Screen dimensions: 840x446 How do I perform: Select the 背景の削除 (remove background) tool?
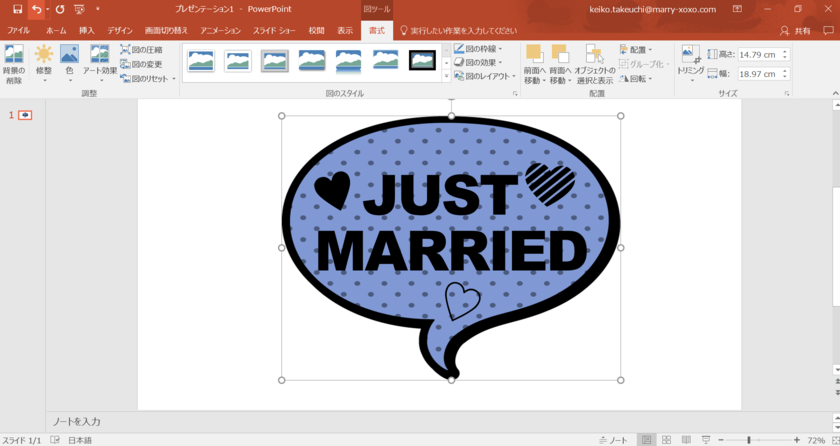(14, 60)
